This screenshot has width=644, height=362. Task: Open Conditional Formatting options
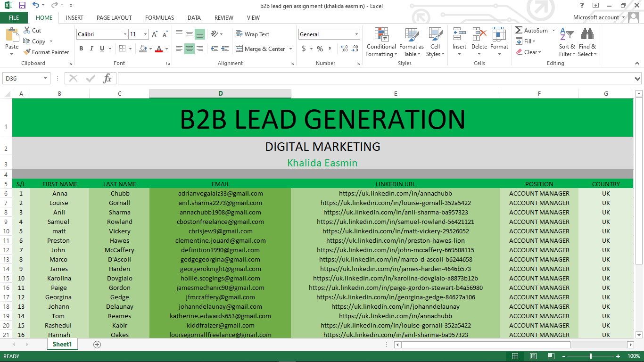coord(381,42)
